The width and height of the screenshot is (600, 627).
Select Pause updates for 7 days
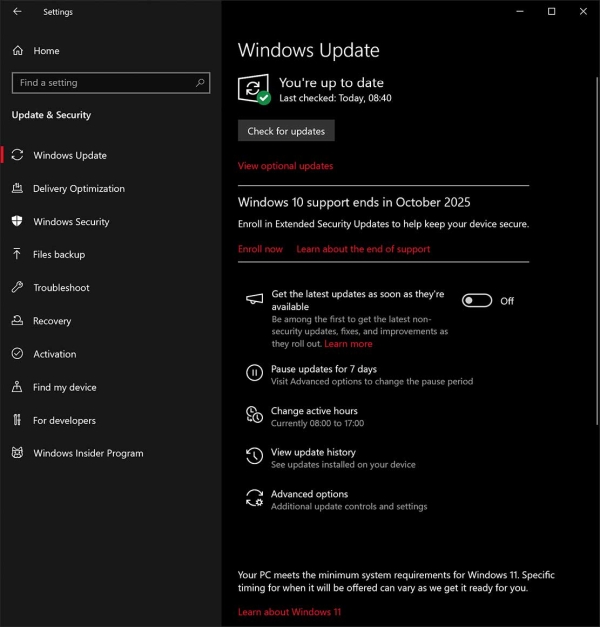(x=324, y=369)
